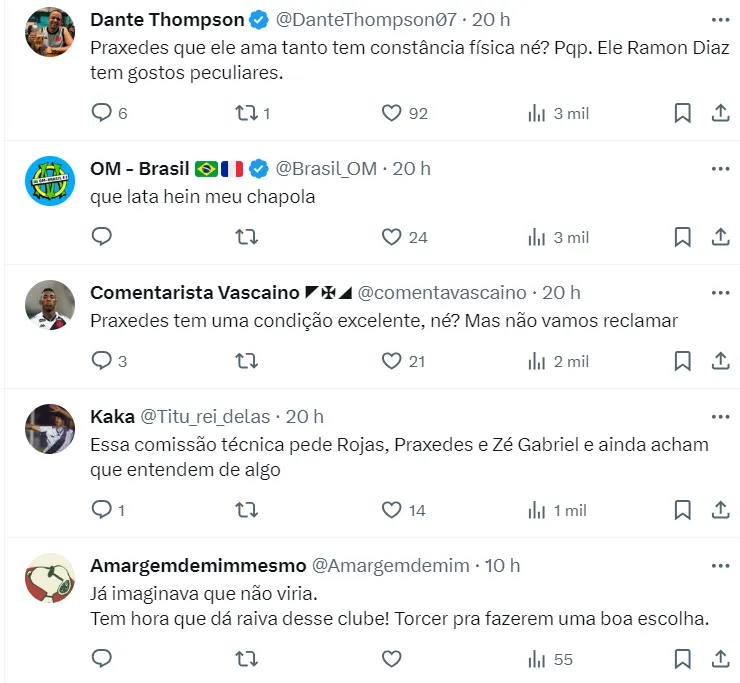Like the OM - Brasil tweet
This screenshot has height=683, width=740.
click(392, 237)
